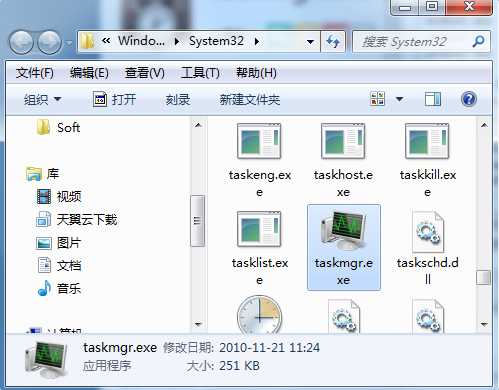Open the 天翼云下载 library
This screenshot has height=390, width=499.
(77, 220)
